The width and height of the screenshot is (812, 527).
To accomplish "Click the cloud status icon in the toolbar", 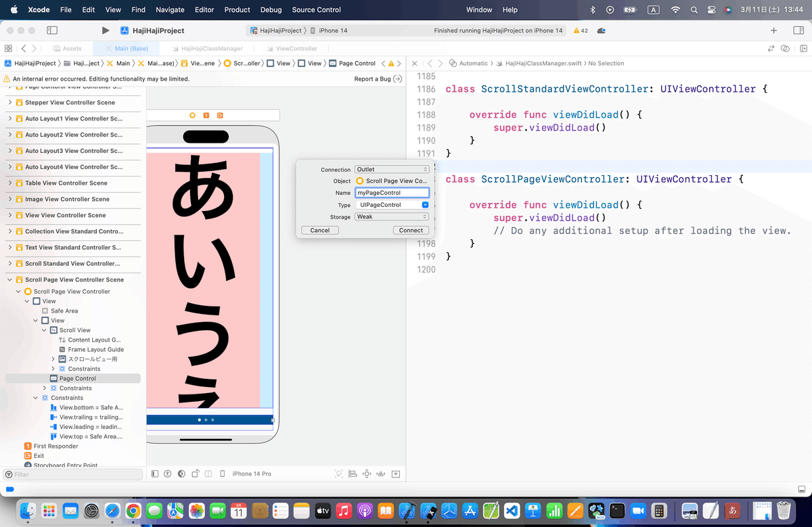I will click(x=601, y=30).
